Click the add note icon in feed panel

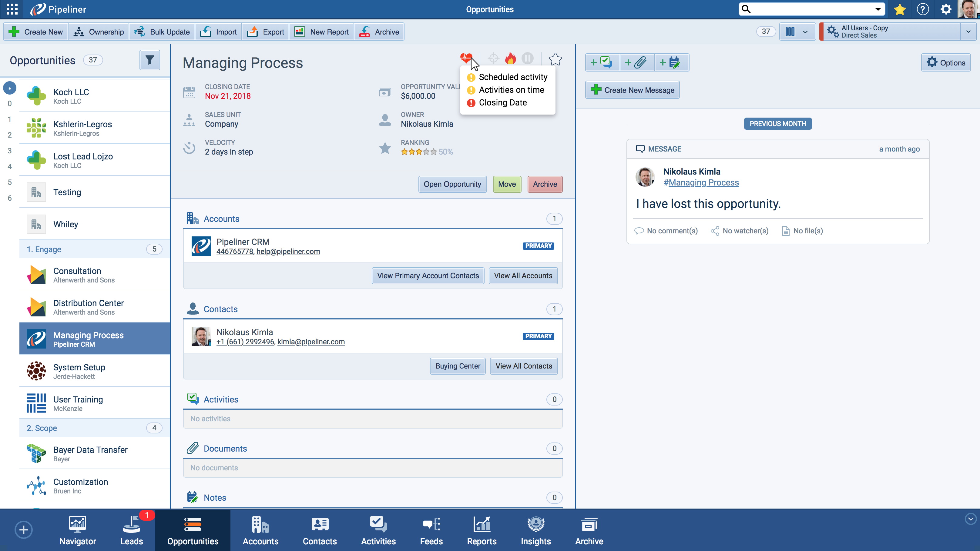[x=671, y=63]
